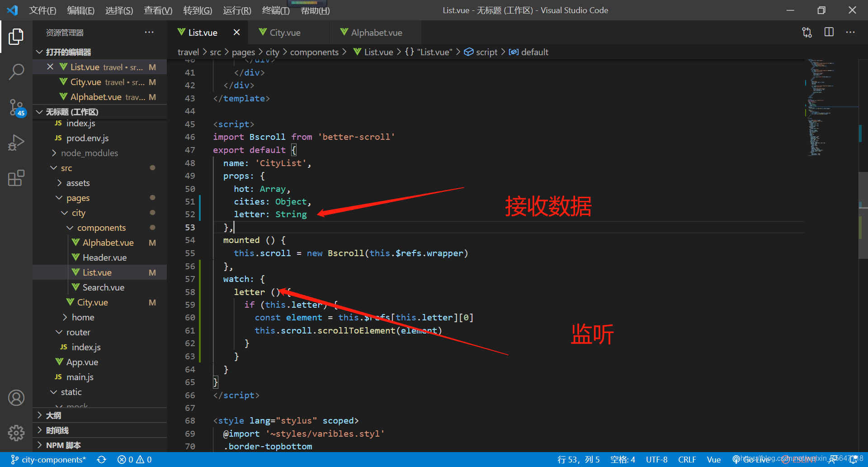The height and width of the screenshot is (467, 868).
Task: Change UTF-8 file encoding
Action: [x=656, y=460]
